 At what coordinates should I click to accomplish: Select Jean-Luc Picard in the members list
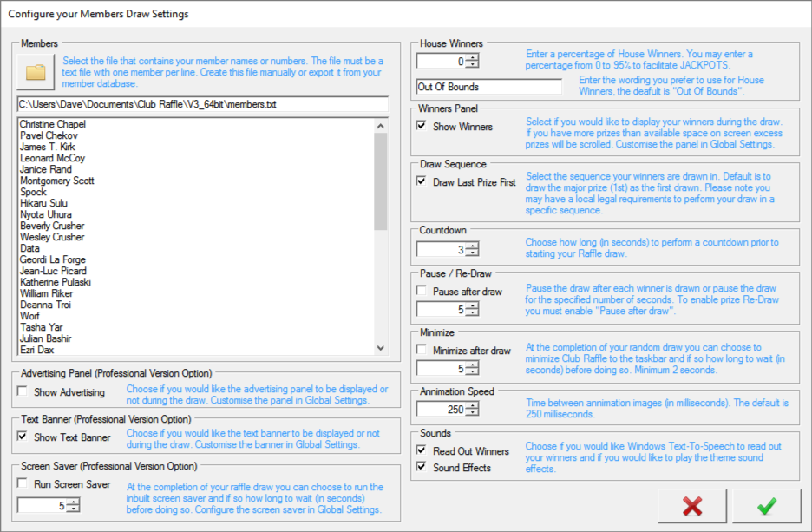pyautogui.click(x=52, y=272)
